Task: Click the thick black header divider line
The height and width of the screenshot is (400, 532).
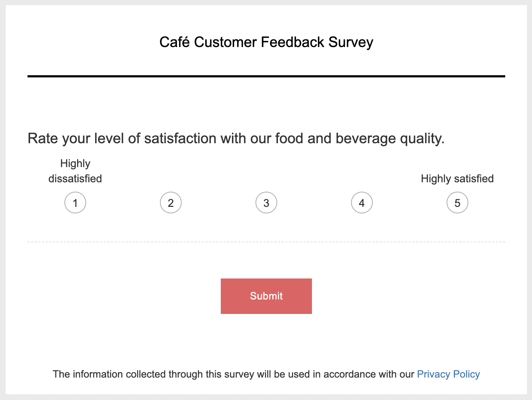Action: (x=266, y=76)
